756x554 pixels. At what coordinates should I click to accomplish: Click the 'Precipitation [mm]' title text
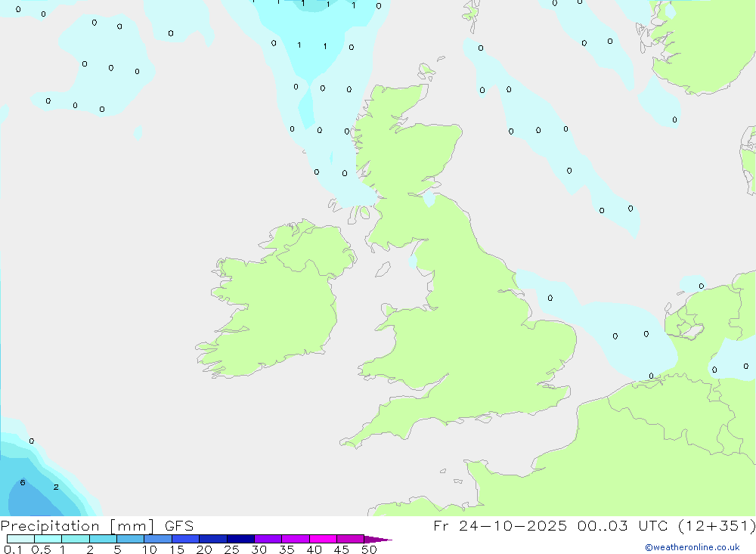tap(77, 526)
